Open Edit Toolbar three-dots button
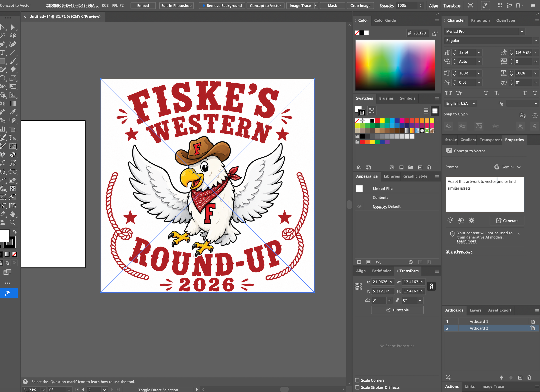540x392 pixels. point(7,283)
